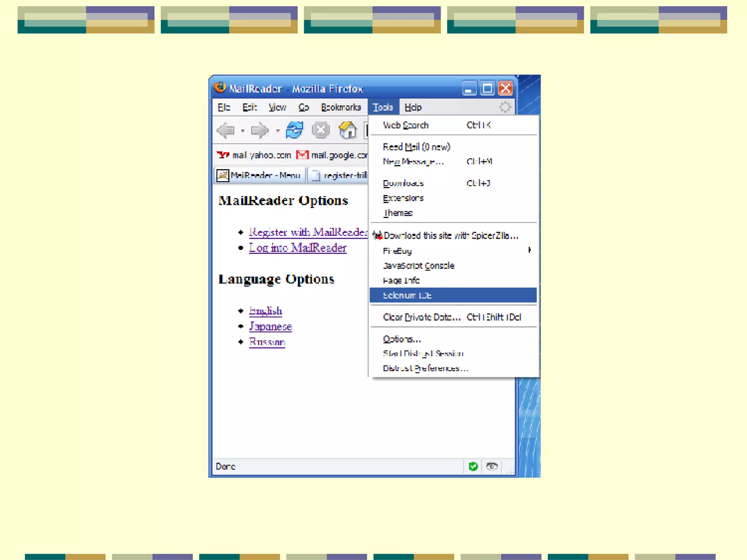Click the Stop loading icon

click(321, 130)
